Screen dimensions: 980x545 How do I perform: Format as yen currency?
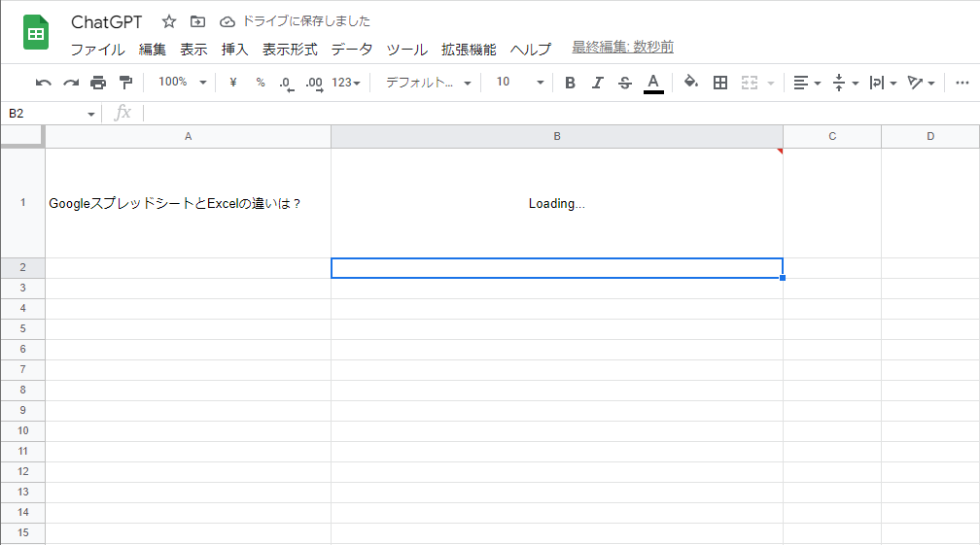coord(233,83)
